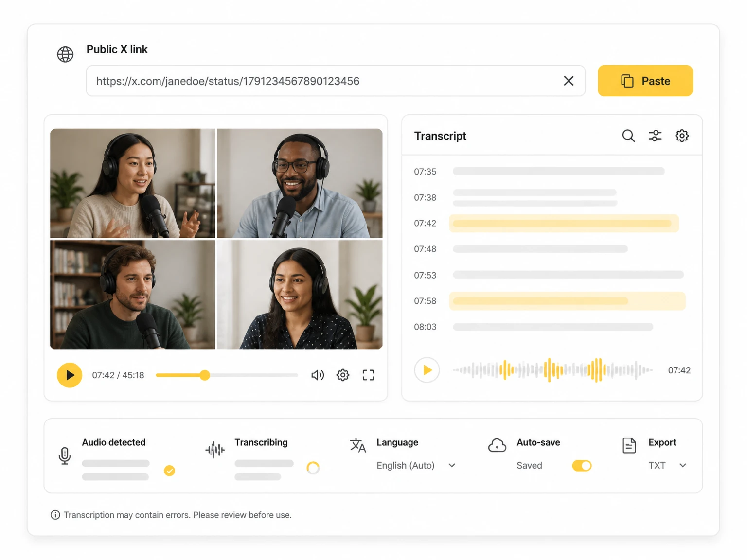Viewport: 747px width, 560px height.
Task: Click the globe icon beside Public X link
Action: (x=65, y=54)
